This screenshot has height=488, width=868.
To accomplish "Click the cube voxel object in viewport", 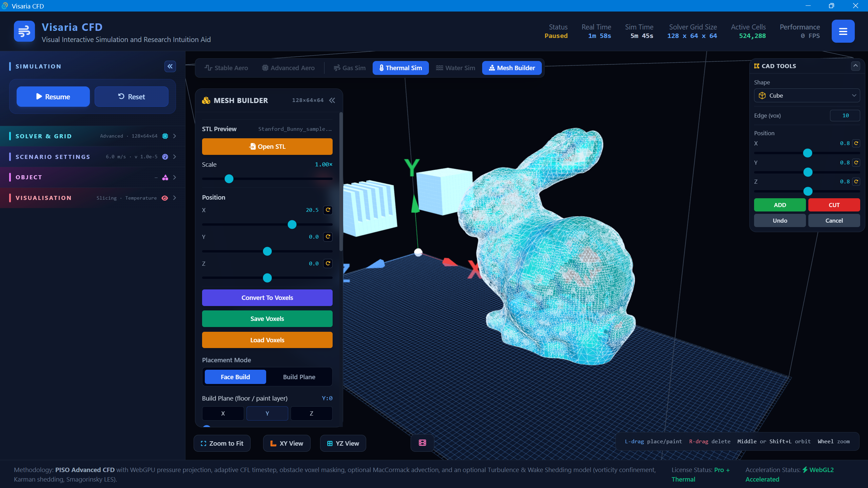I will pyautogui.click(x=444, y=191).
